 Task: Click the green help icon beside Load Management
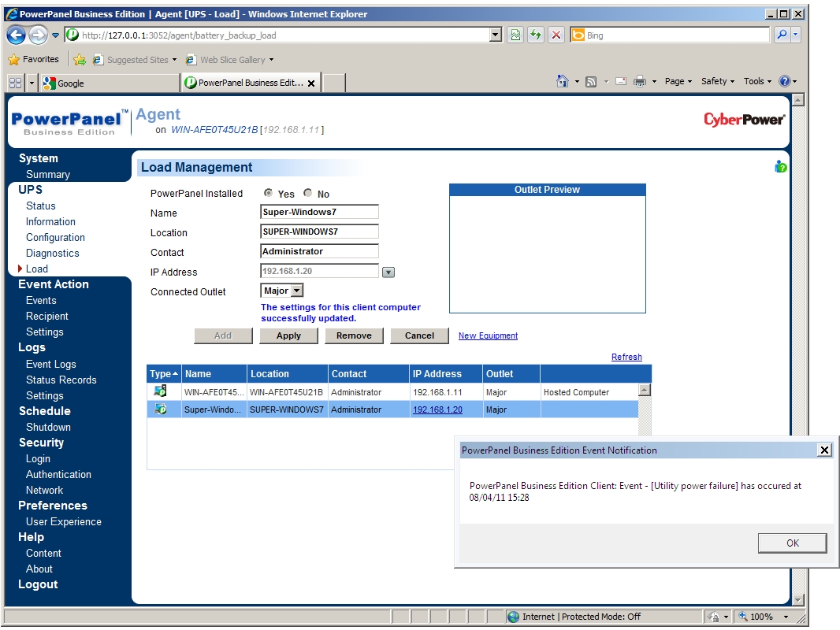(781, 167)
